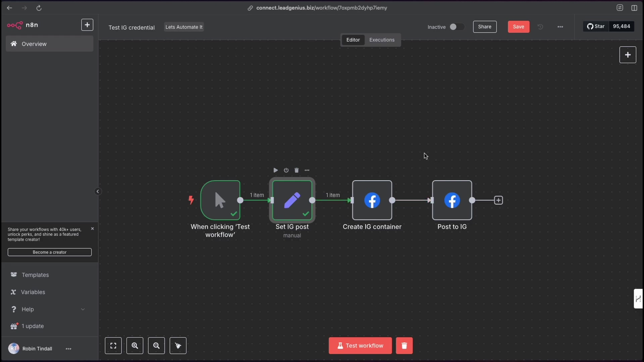Click the Create IG container label
The image size is (644, 362).
point(372,227)
